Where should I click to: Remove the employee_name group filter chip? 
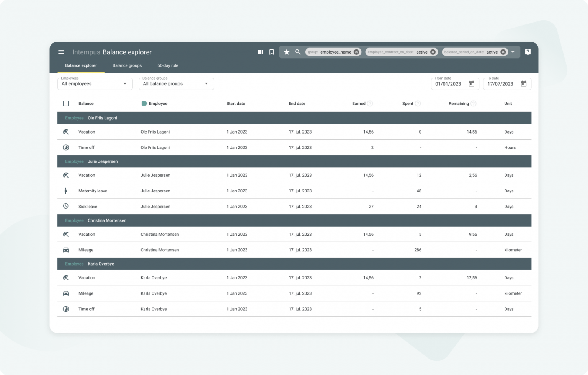356,52
